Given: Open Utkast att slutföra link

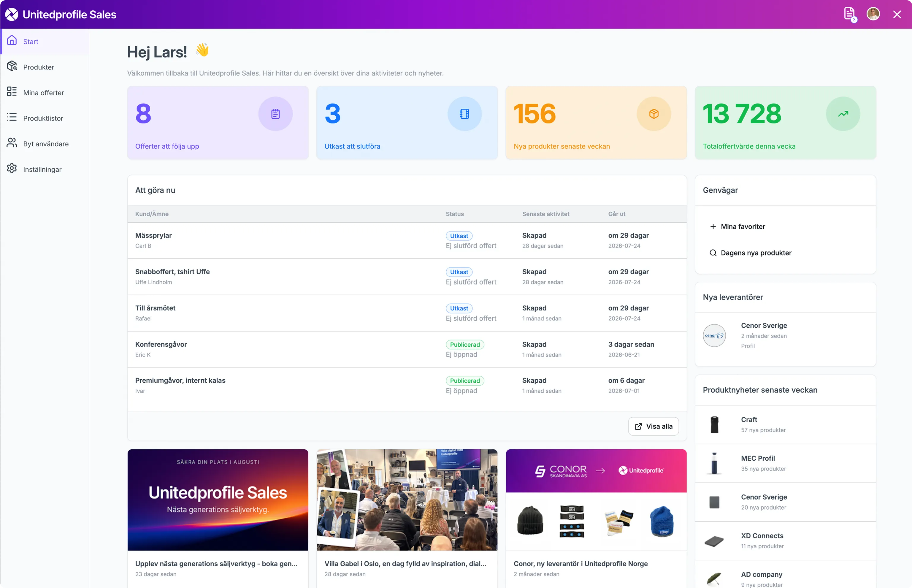Looking at the screenshot, I should tap(352, 146).
